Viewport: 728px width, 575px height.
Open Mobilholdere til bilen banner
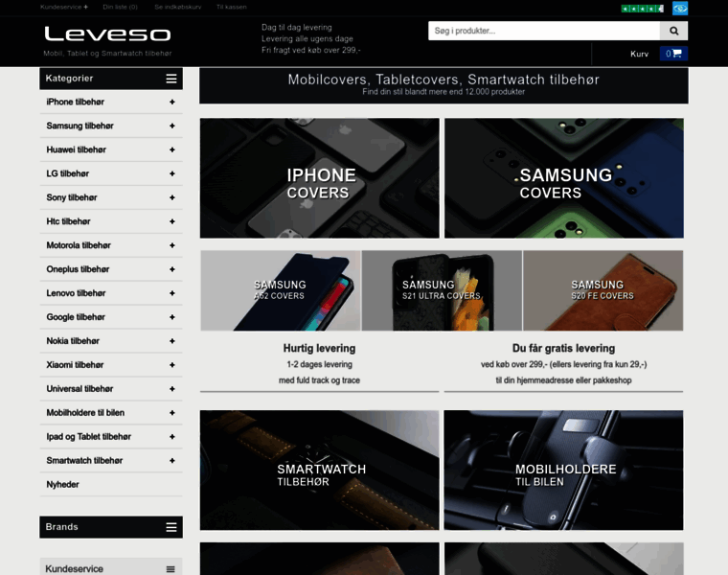563,470
